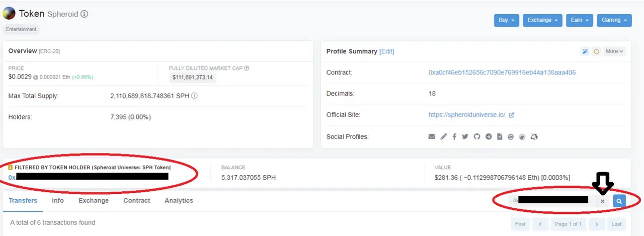Click the token holder badge icon near Filtered By
Image resolution: width=644 pixels, height=236 pixels.
11,167
